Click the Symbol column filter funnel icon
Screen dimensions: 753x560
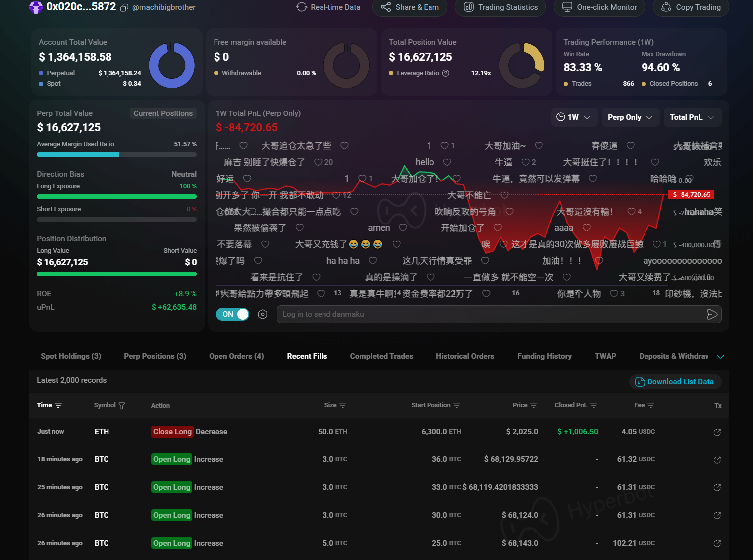122,406
